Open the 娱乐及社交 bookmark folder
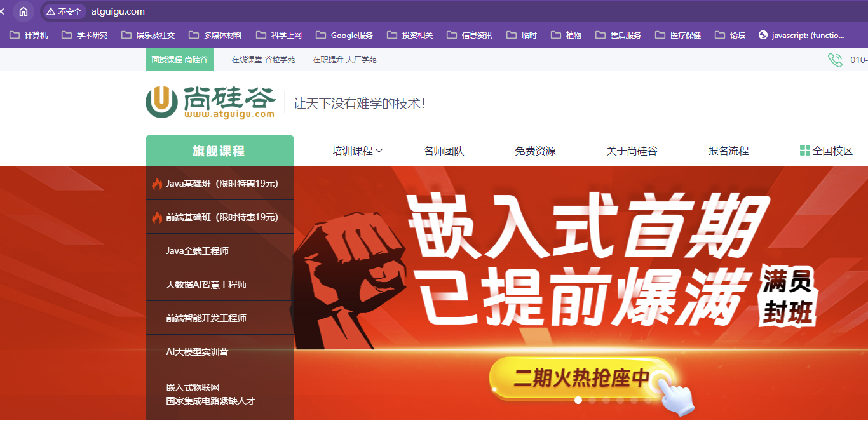Image resolution: width=868 pixels, height=430 pixels. 147,36
